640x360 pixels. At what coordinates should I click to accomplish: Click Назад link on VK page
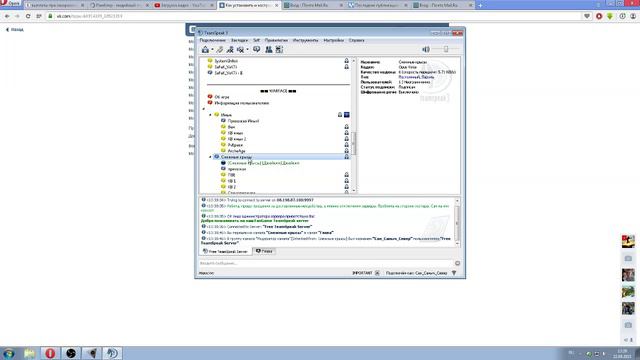click(15, 29)
